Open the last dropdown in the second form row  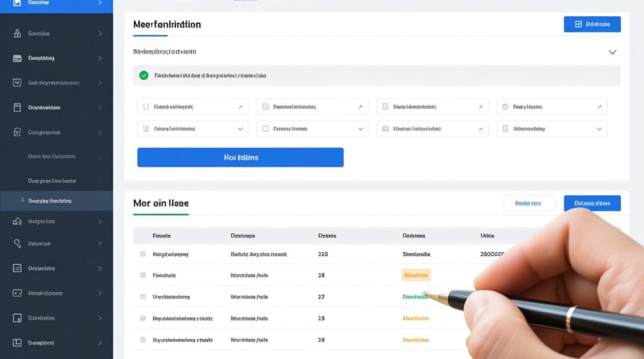click(x=552, y=129)
